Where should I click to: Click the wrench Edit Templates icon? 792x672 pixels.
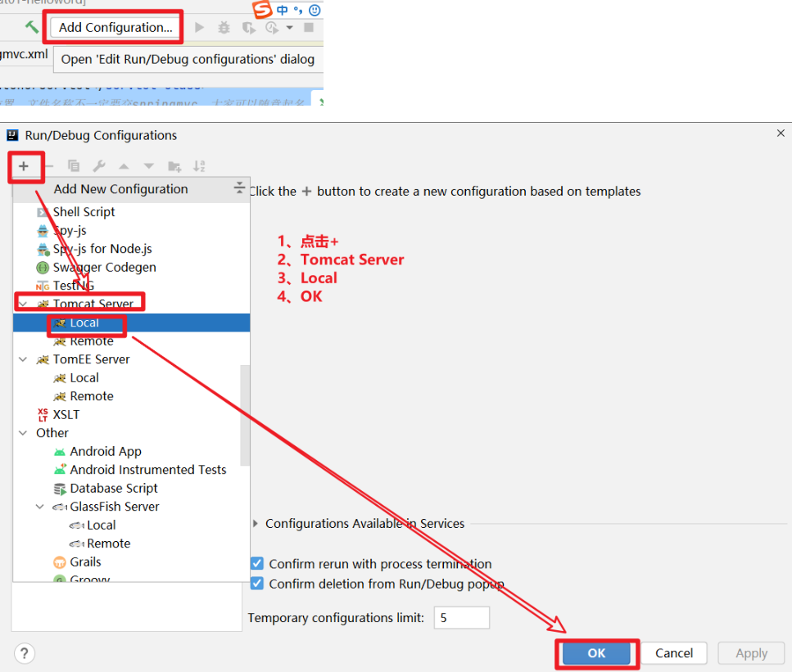(98, 166)
